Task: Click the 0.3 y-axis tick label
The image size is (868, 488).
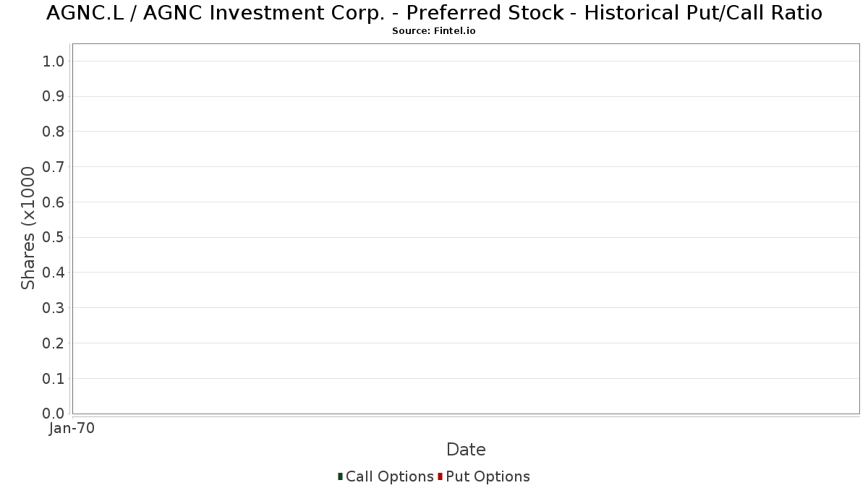Action: pyautogui.click(x=54, y=308)
